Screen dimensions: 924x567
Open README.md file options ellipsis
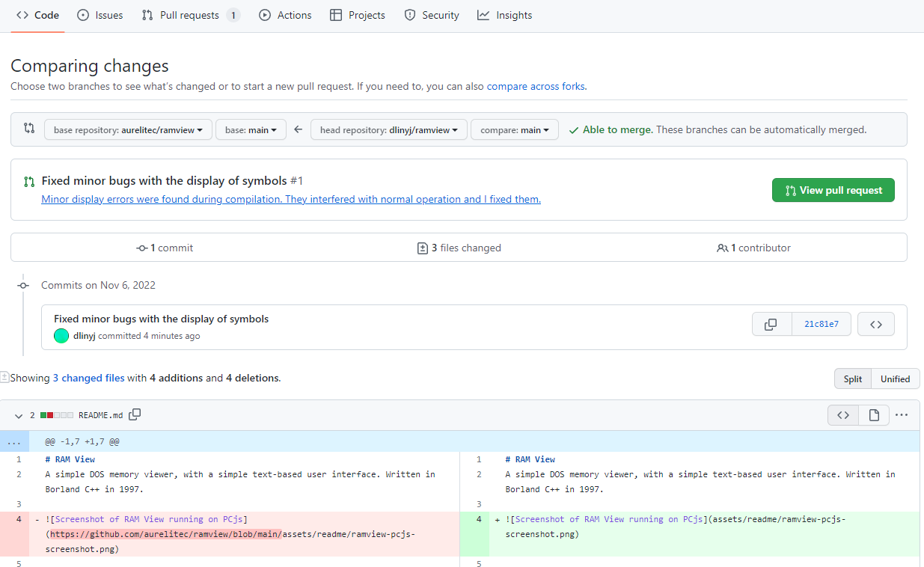click(x=902, y=415)
